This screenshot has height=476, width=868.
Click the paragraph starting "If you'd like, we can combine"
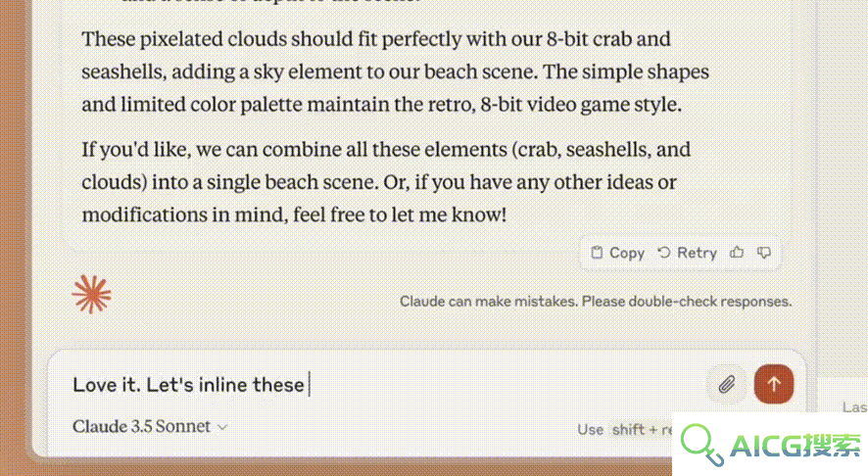[x=386, y=181]
